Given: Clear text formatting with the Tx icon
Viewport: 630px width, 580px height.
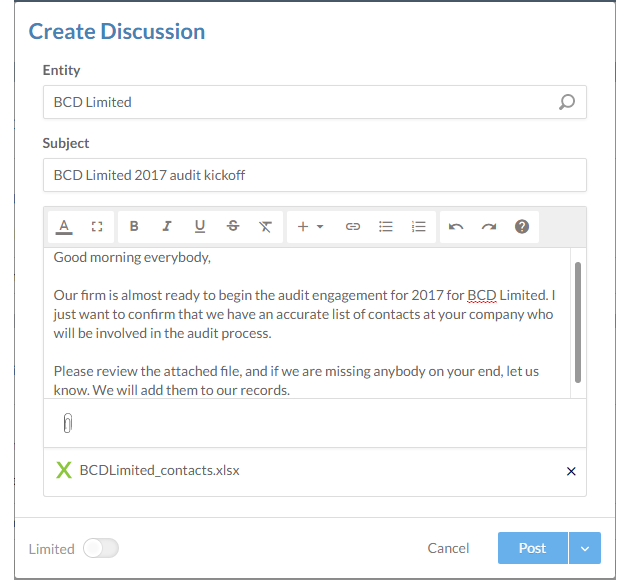Looking at the screenshot, I should (265, 227).
